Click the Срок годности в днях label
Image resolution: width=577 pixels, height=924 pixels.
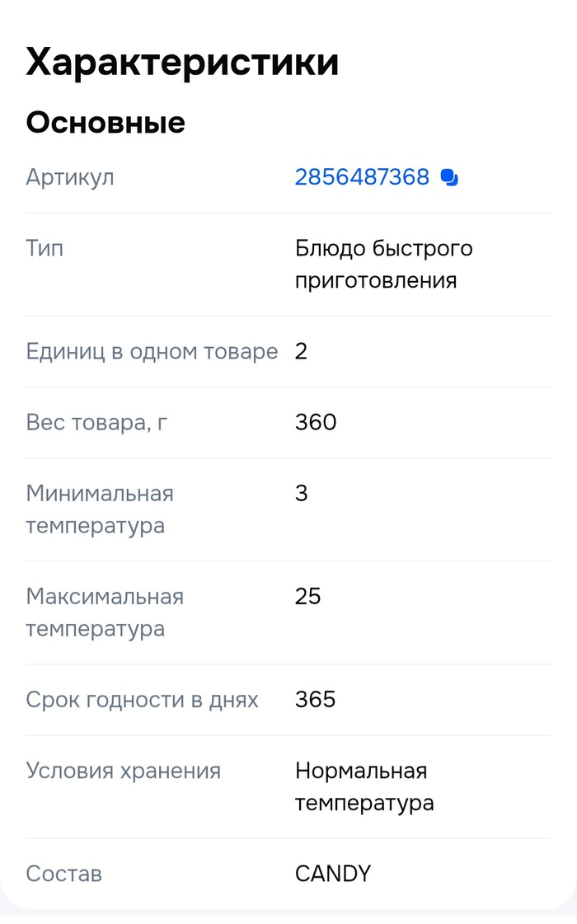(142, 700)
